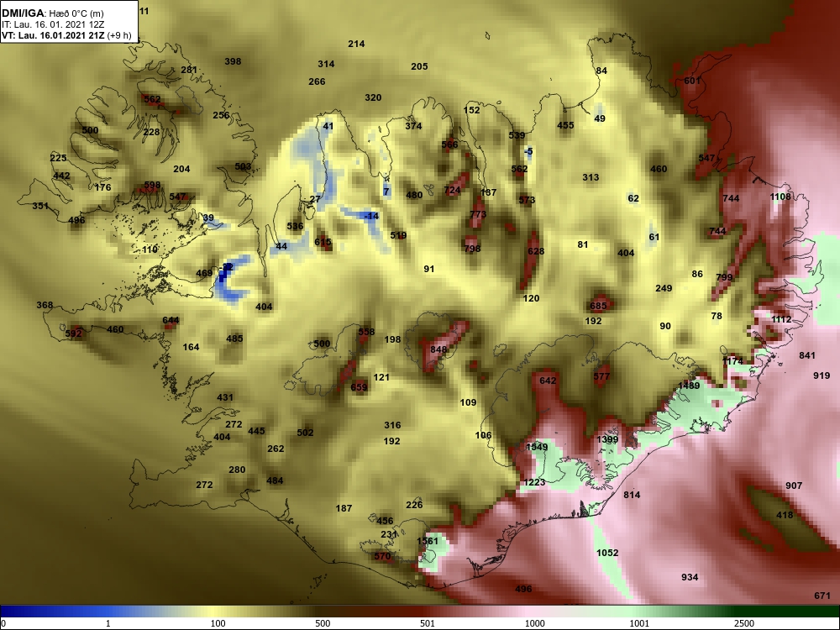Click the map value 320
The image size is (840, 630).
(x=373, y=97)
